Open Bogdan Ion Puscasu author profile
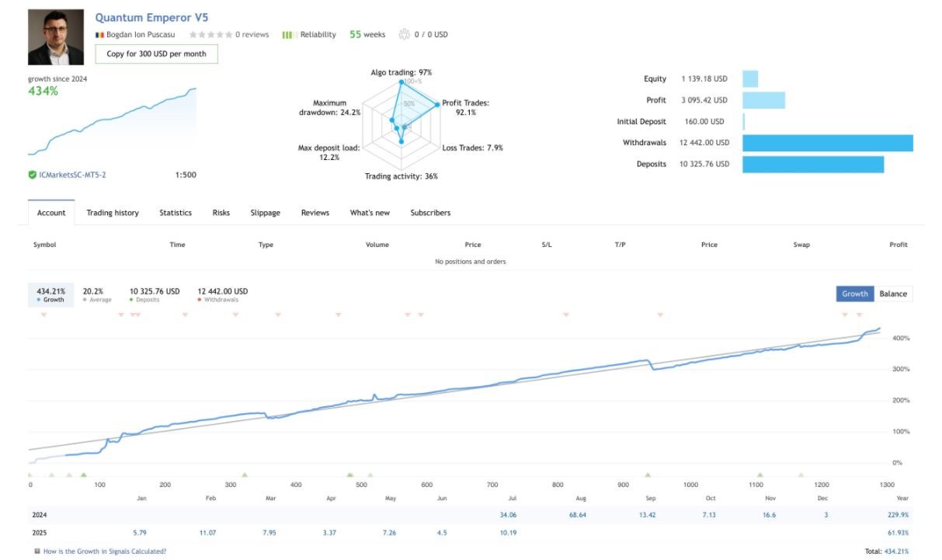Image resolution: width=942 pixels, height=560 pixels. [141, 35]
